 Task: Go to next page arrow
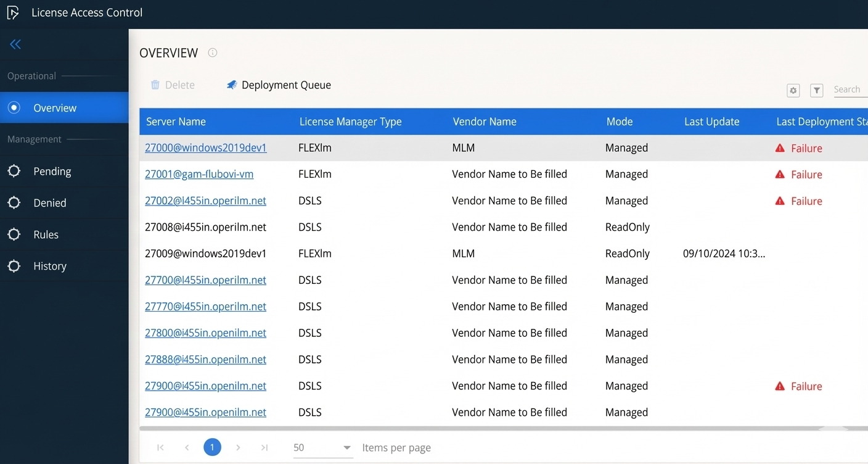pyautogui.click(x=238, y=447)
